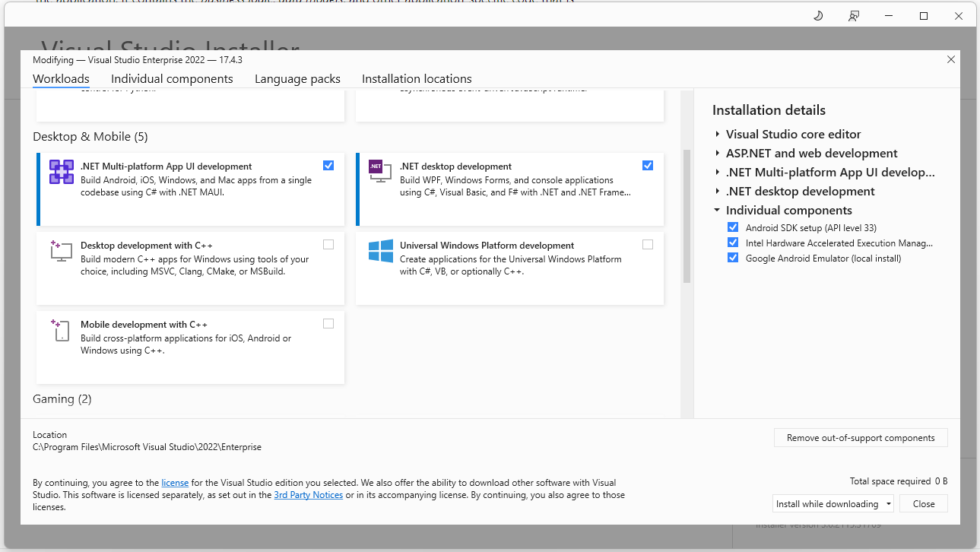Expand ASP.NET and web development details
The height and width of the screenshot is (552, 980).
717,153
